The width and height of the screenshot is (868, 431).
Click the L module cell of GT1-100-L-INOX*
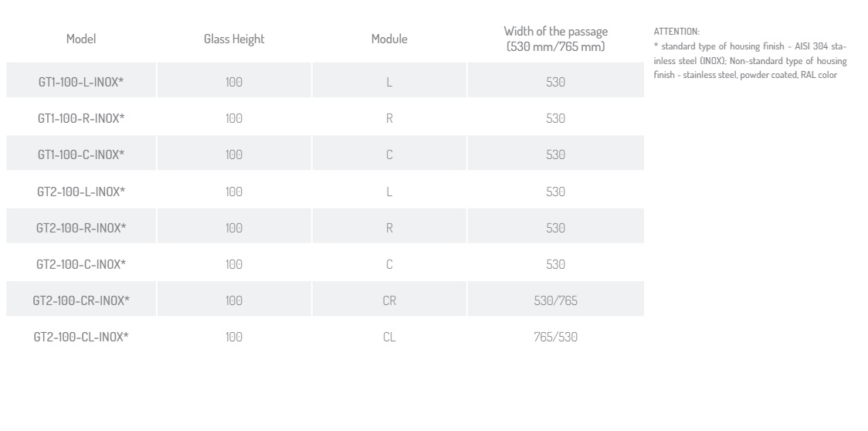(x=389, y=80)
